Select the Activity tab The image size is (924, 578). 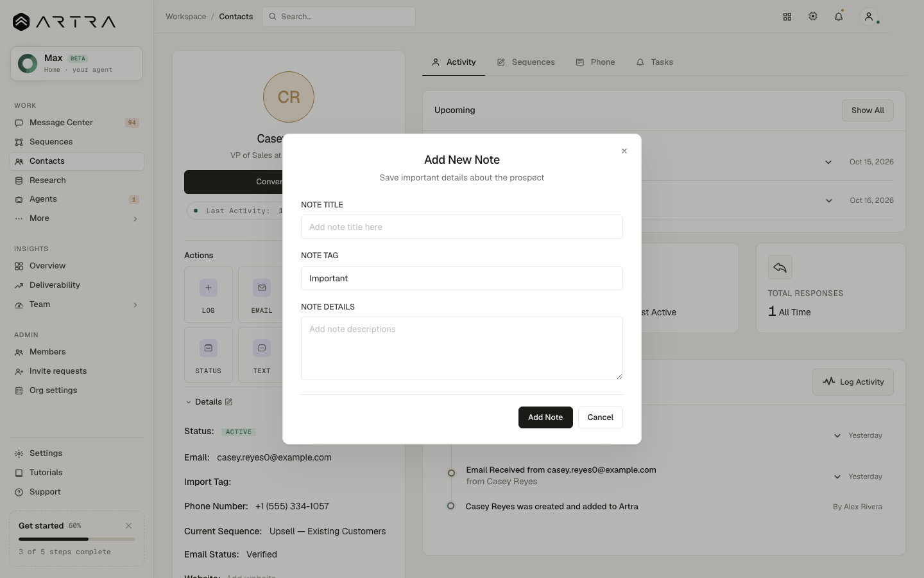click(x=454, y=62)
